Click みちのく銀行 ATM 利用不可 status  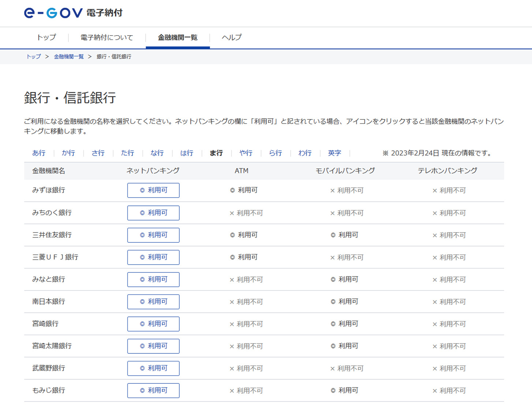click(246, 213)
